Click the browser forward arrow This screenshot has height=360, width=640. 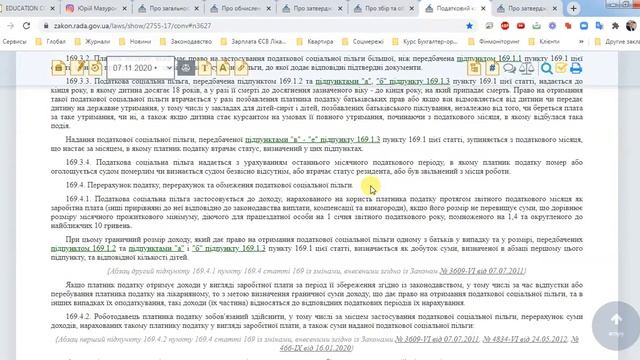pos(10,26)
